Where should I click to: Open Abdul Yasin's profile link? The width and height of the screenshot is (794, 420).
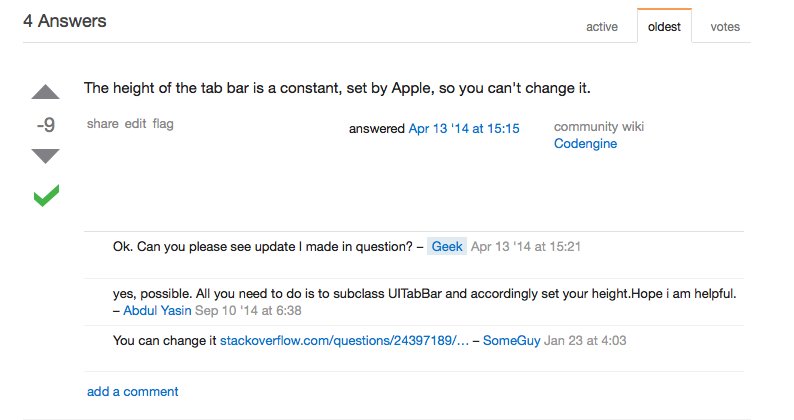click(x=157, y=310)
